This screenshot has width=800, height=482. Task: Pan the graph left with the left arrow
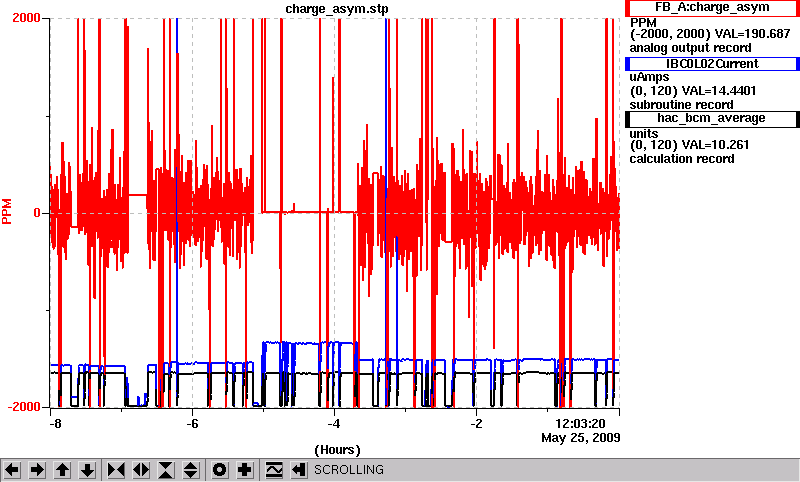11,470
